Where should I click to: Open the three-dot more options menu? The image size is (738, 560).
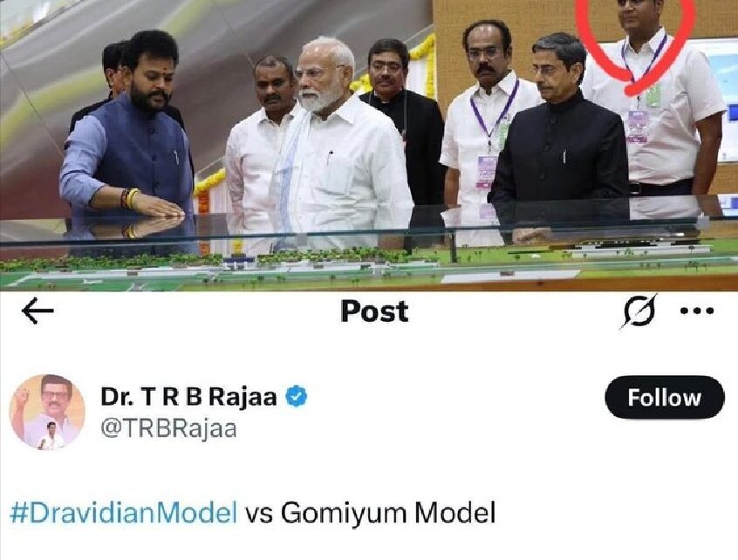click(697, 311)
